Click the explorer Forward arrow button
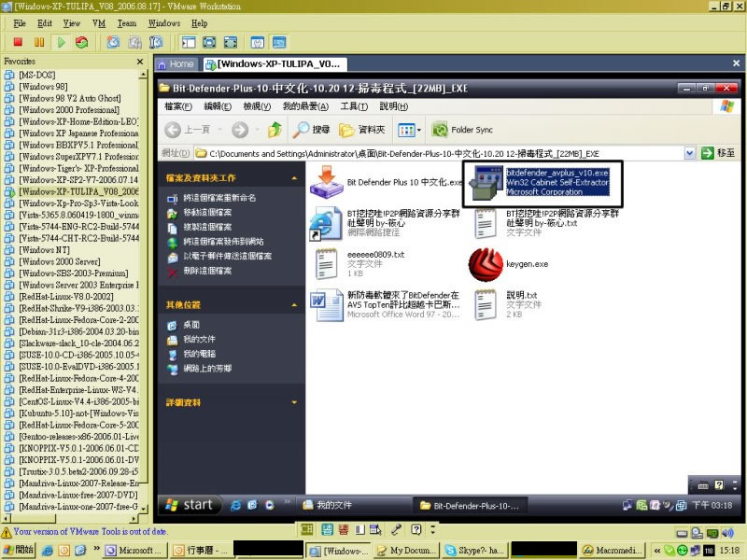 click(x=240, y=130)
